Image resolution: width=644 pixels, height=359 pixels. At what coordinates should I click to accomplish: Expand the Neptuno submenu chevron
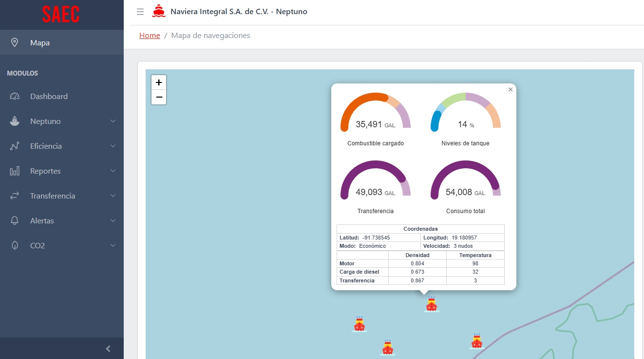[x=113, y=121]
